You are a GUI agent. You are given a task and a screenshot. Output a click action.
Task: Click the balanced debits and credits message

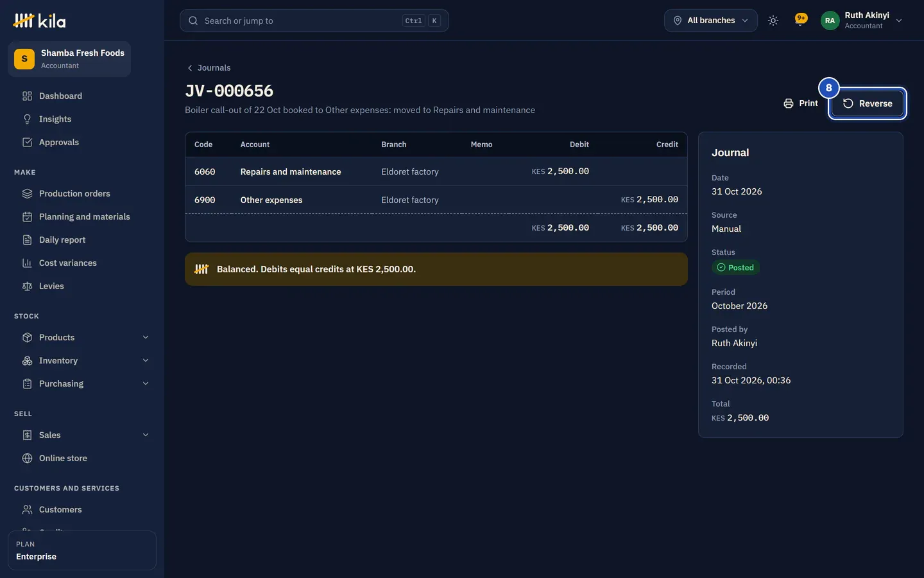tap(436, 269)
